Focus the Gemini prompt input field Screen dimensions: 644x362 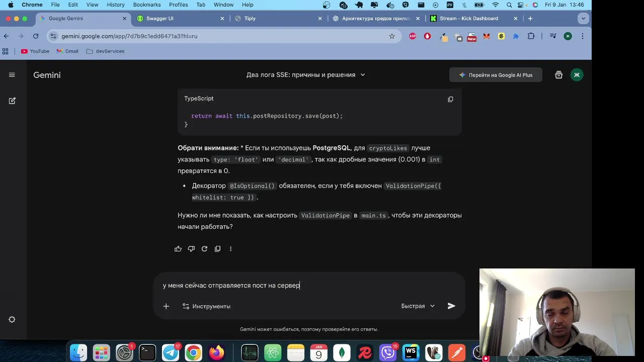(x=308, y=285)
